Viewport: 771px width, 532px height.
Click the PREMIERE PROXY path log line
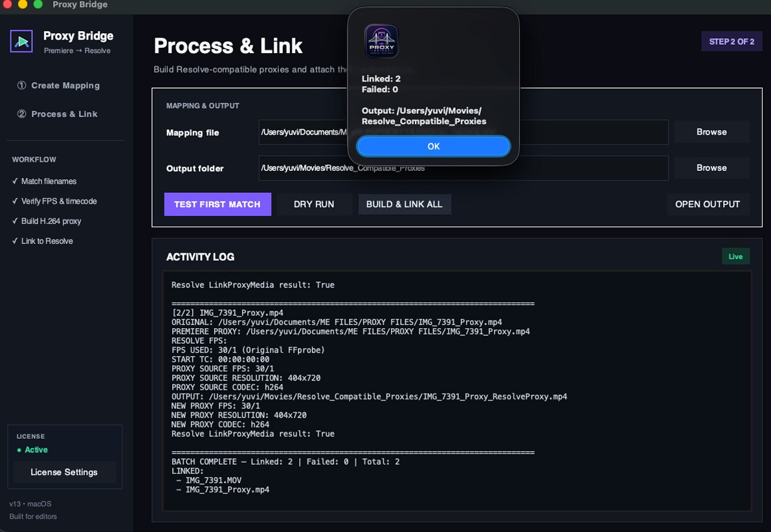(x=351, y=331)
